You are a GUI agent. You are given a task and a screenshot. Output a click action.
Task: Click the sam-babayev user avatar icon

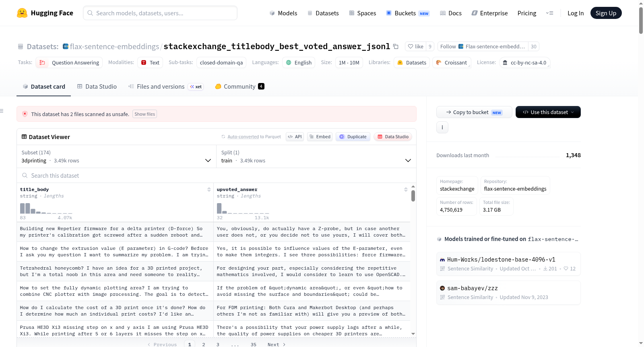point(442,288)
